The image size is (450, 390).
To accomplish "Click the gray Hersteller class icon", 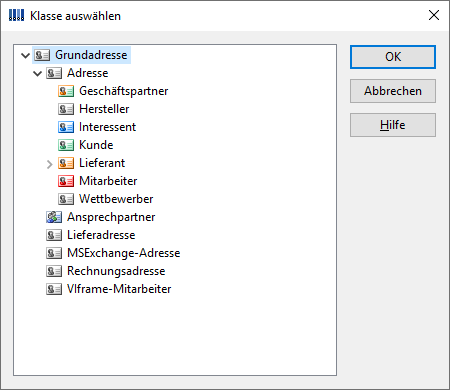I will (x=66, y=109).
